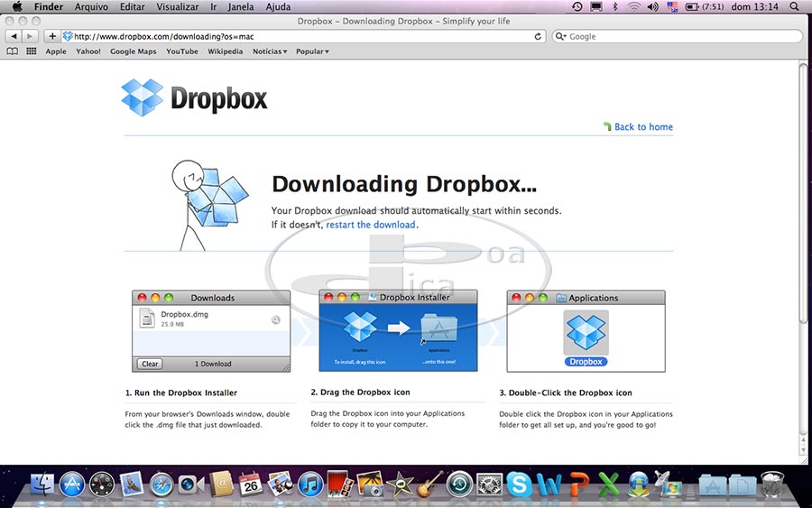
Task: Click the restart the download link
Action: tap(370, 225)
